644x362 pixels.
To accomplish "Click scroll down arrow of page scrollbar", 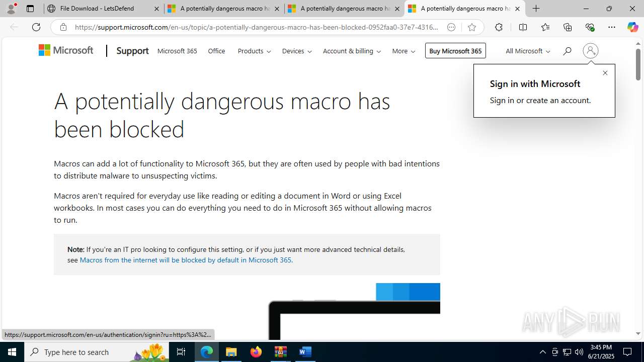I will point(638,334).
